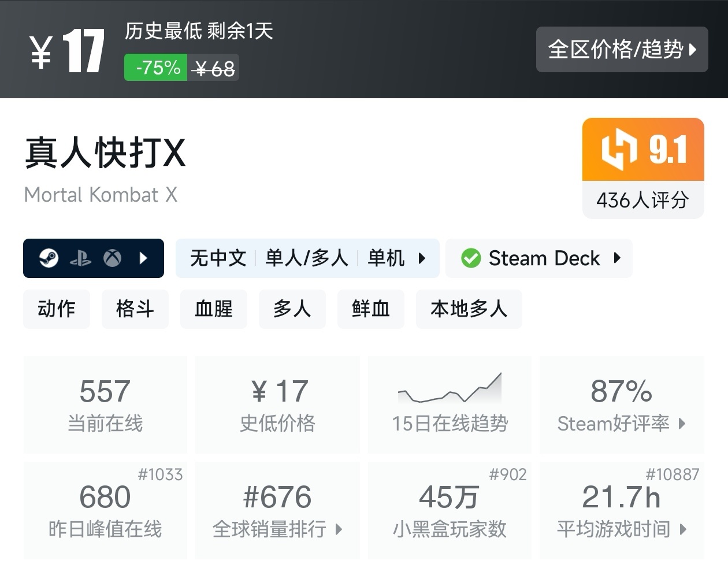The image size is (728, 564).
Task: Expand the 平均游戏时间 arrow
Action: pos(684,529)
